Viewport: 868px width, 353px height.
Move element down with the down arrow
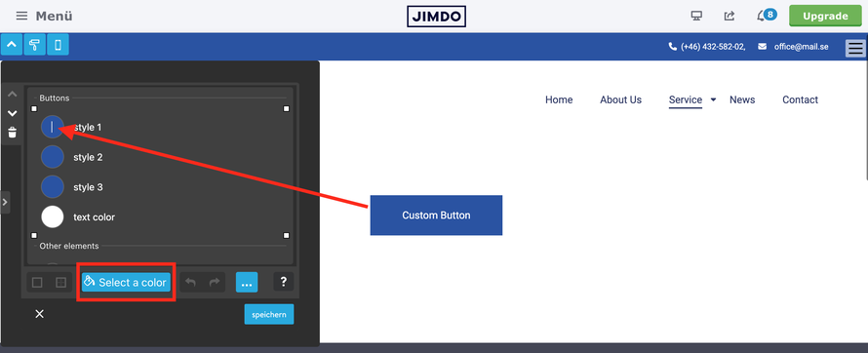[x=12, y=113]
